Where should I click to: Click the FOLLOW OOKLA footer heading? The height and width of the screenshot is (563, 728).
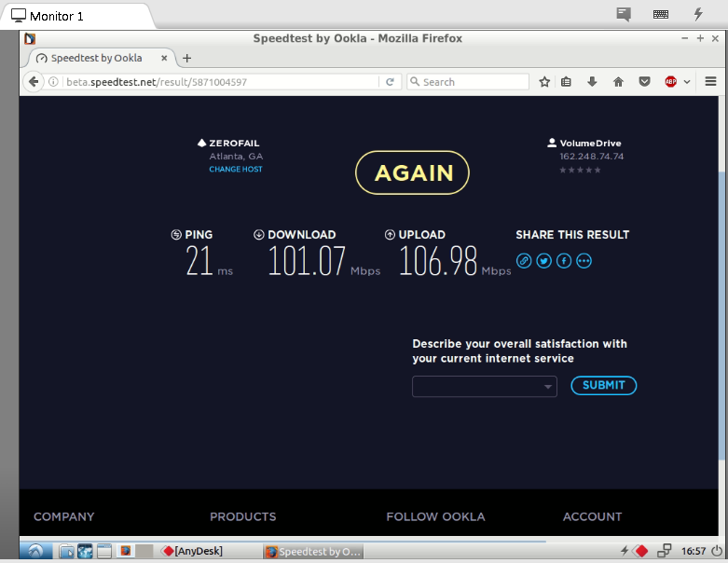(x=435, y=516)
